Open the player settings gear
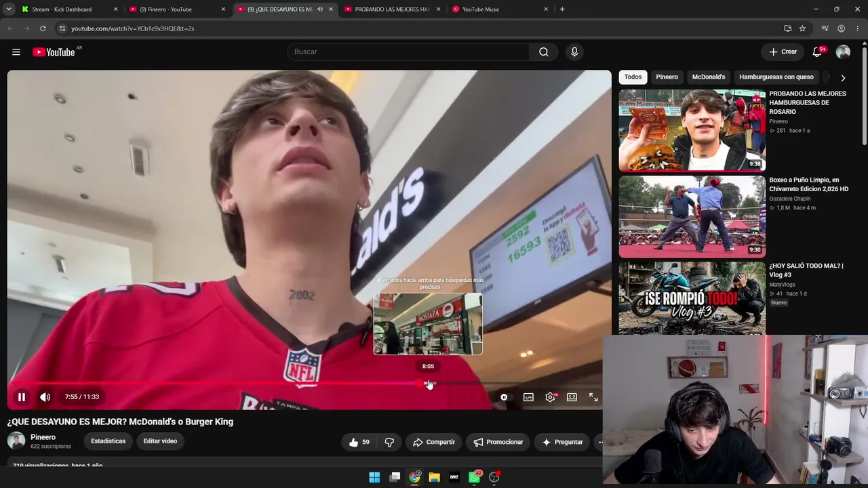Image resolution: width=868 pixels, height=488 pixels. 550,397
